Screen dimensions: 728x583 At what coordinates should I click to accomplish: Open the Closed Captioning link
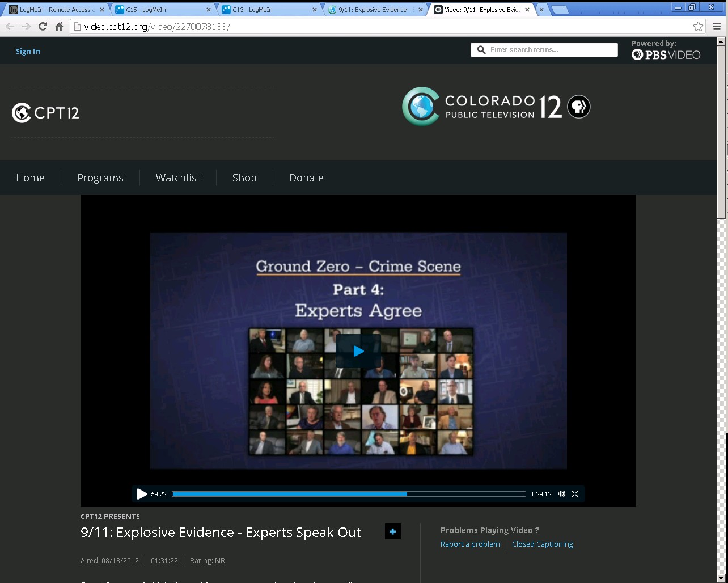542,544
